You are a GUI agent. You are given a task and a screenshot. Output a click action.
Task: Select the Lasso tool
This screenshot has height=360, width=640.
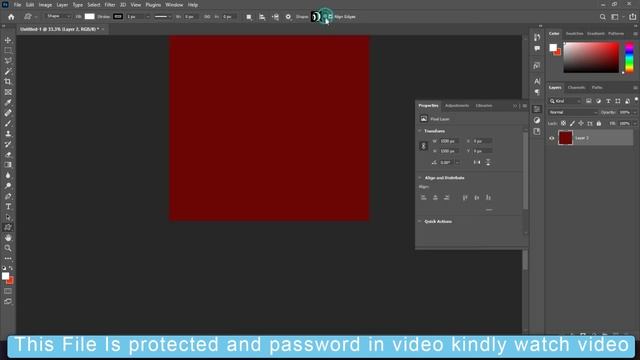click(8, 61)
